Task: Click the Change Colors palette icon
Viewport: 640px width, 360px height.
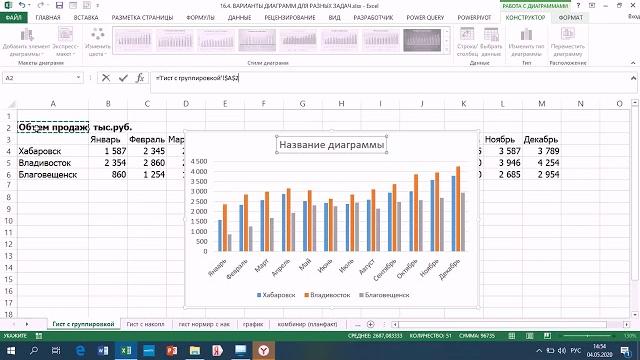Action: pos(98,34)
